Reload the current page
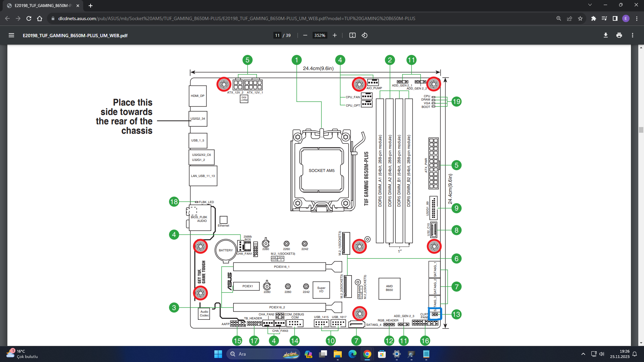The width and height of the screenshot is (644, 362). tap(29, 18)
